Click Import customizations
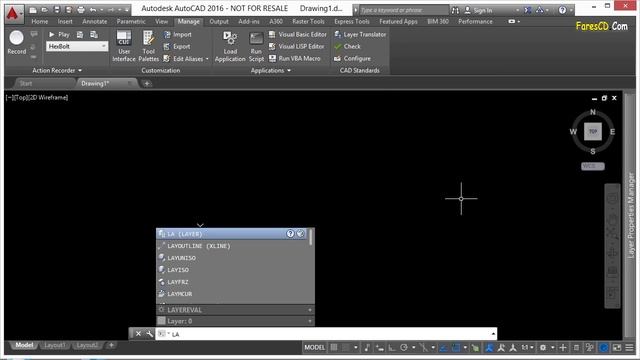Viewport: 640px width, 360px height. click(178, 35)
